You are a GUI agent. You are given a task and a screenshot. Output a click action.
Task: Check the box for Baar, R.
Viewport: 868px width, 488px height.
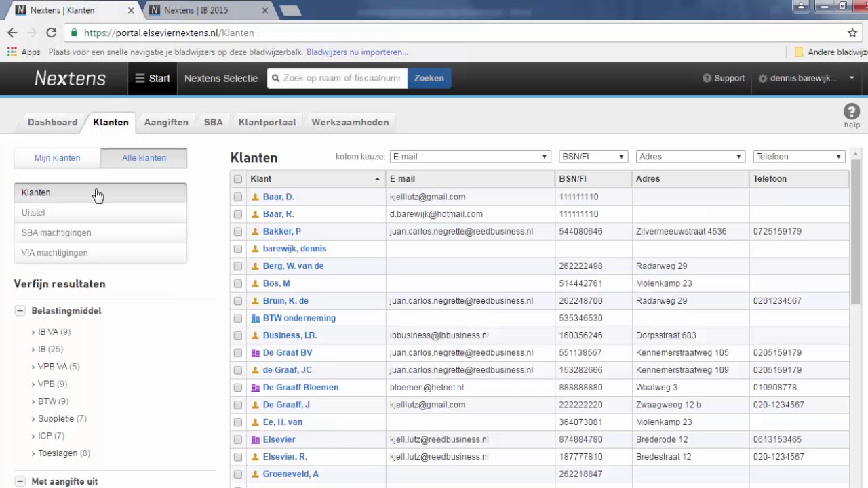[237, 214]
